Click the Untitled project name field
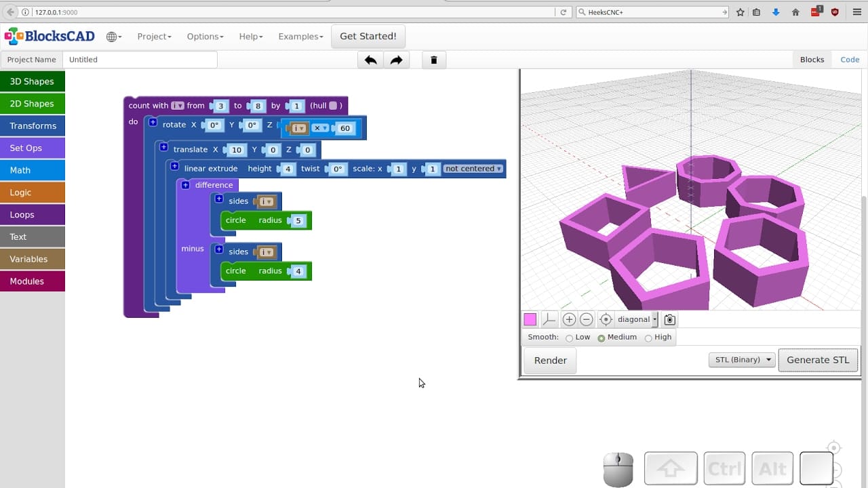The image size is (868, 488). pos(139,60)
